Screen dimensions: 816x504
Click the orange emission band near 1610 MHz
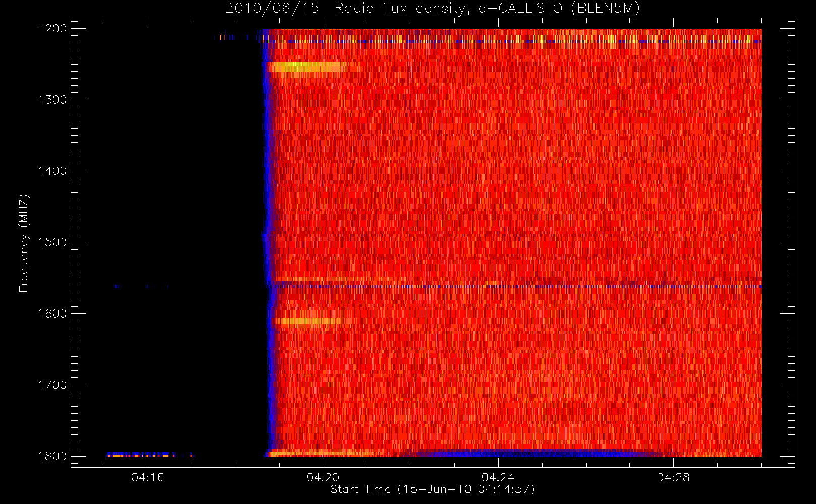coord(310,321)
